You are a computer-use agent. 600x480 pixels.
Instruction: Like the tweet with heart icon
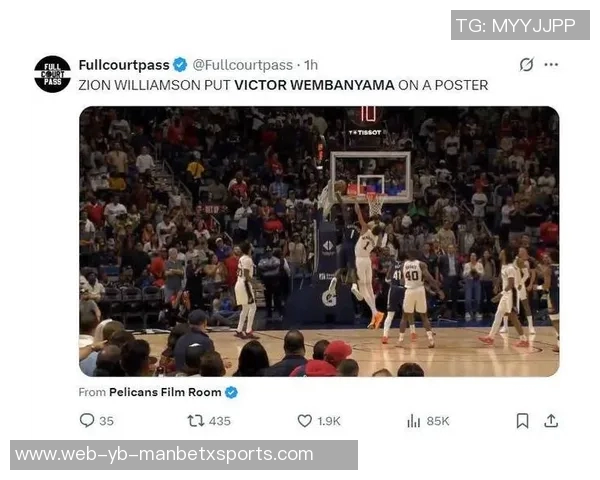[305, 421]
